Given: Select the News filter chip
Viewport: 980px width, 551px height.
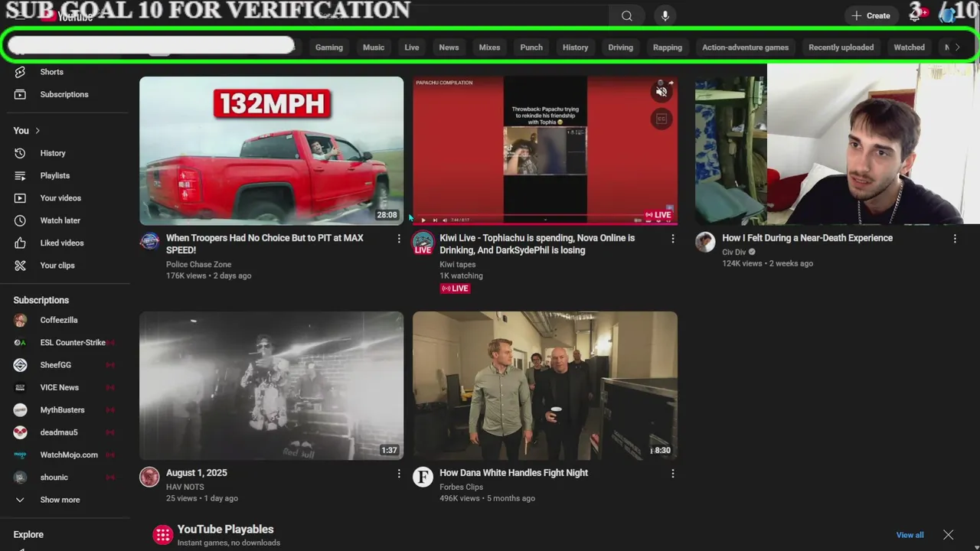Looking at the screenshot, I should pos(449,47).
